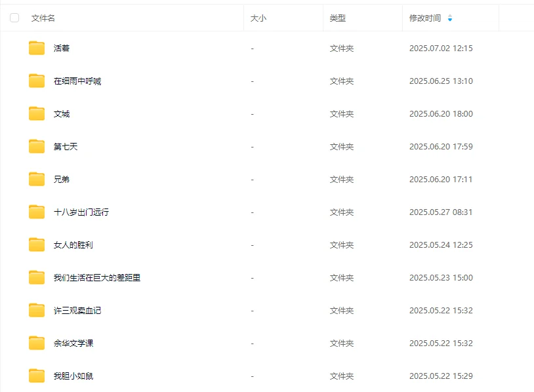The height and width of the screenshot is (392, 534).
Task: Open the 我胆小如鼠 folder icon
Action: tap(37, 376)
